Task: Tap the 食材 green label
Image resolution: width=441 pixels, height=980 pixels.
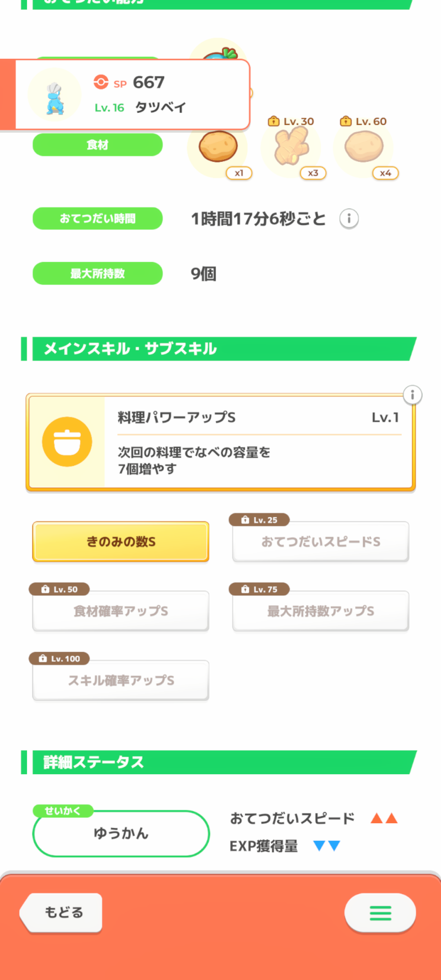Action: point(98,145)
